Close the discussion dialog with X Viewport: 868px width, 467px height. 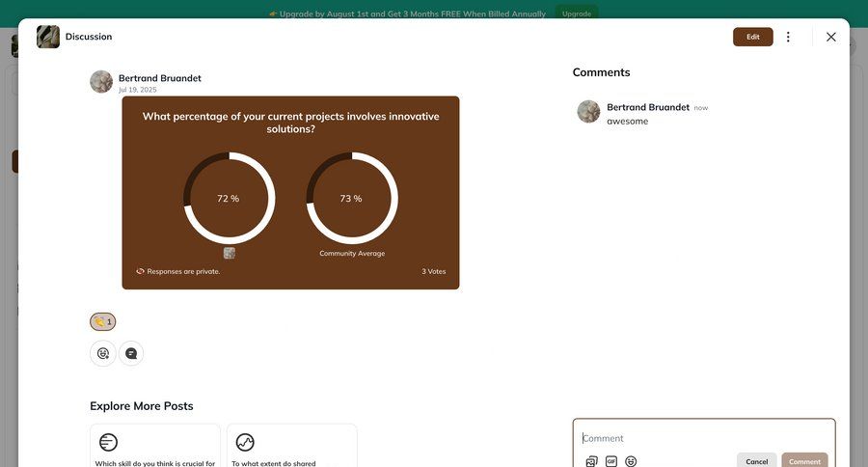830,37
